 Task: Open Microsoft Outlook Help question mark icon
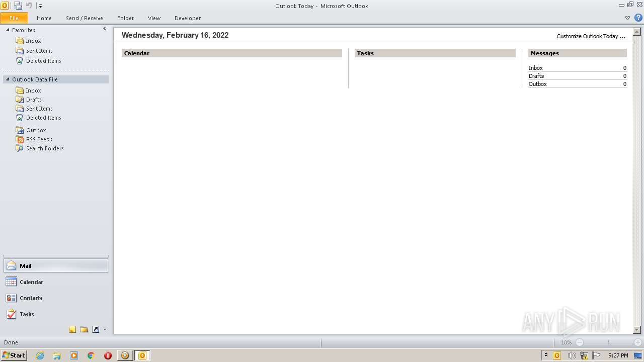638,18
